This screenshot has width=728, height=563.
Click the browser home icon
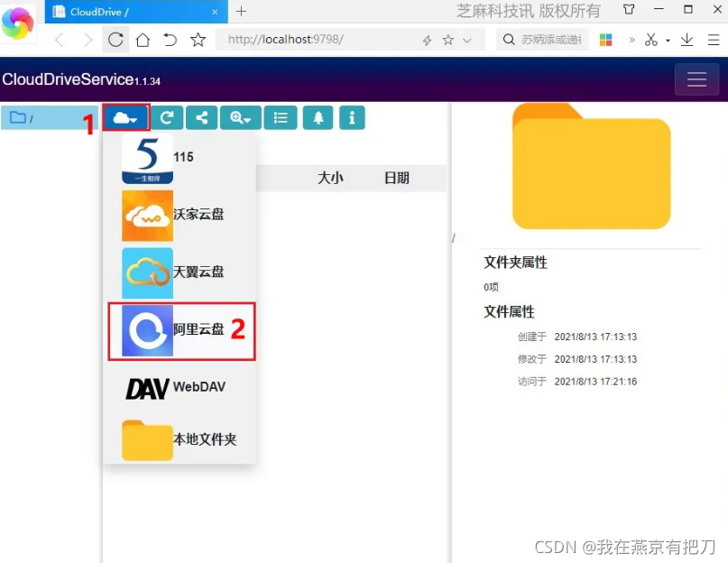(x=143, y=40)
